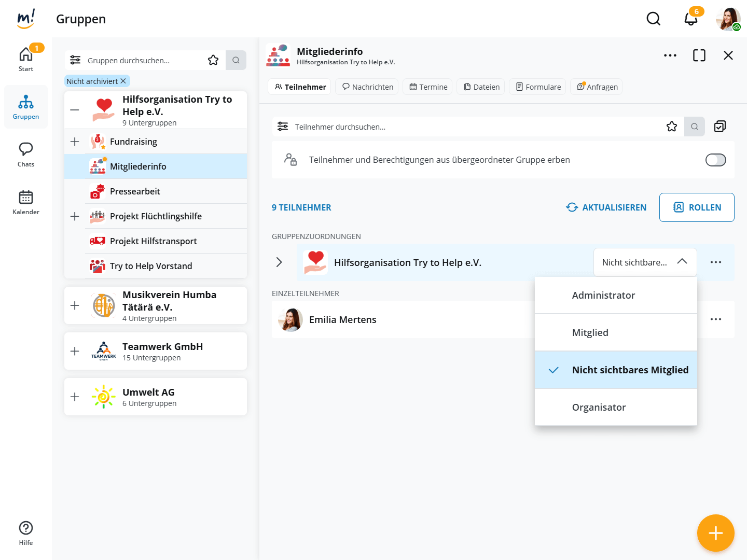Toggle inherit participants from parent group
Viewport: 747px width, 560px height.
pyautogui.click(x=715, y=160)
